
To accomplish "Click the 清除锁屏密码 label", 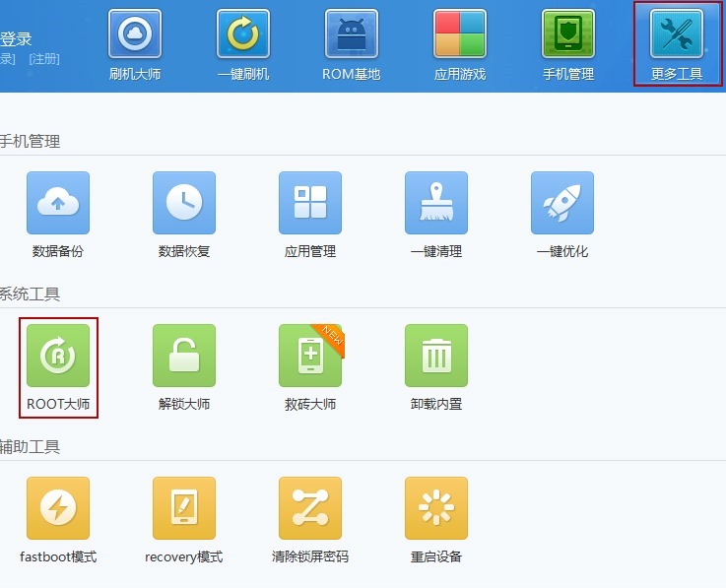I will [x=310, y=556].
